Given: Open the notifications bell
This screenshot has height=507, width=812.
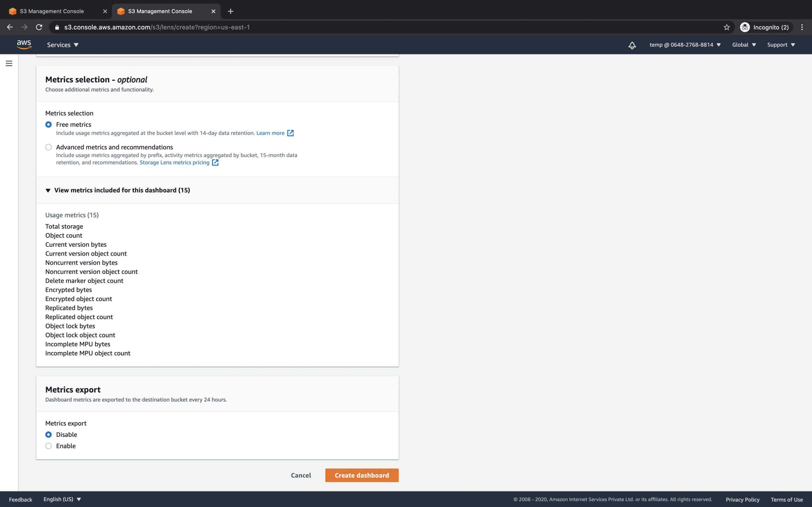Looking at the screenshot, I should (x=632, y=45).
